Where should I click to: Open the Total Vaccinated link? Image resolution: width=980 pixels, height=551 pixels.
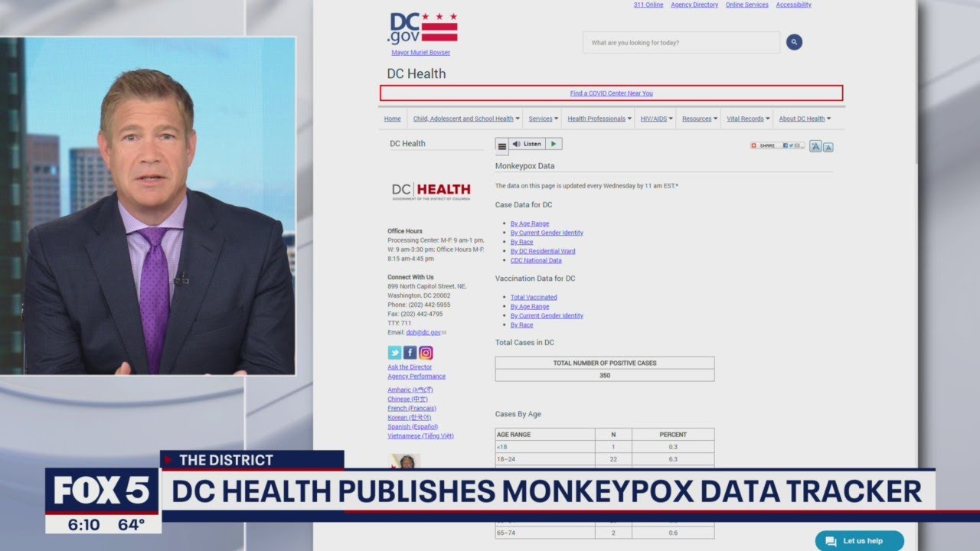point(534,297)
